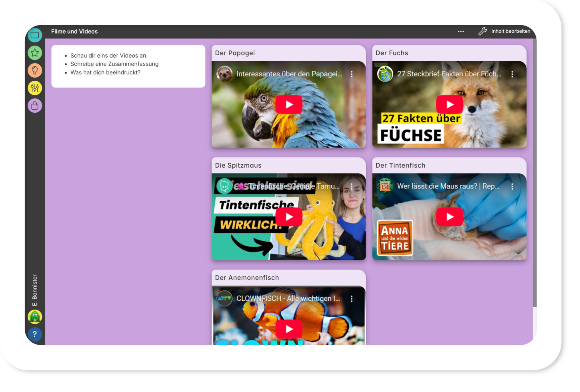Image resolution: width=580 pixels, height=392 pixels.
Task: Select the orange lightbulb sidebar icon
Action: pos(35,70)
